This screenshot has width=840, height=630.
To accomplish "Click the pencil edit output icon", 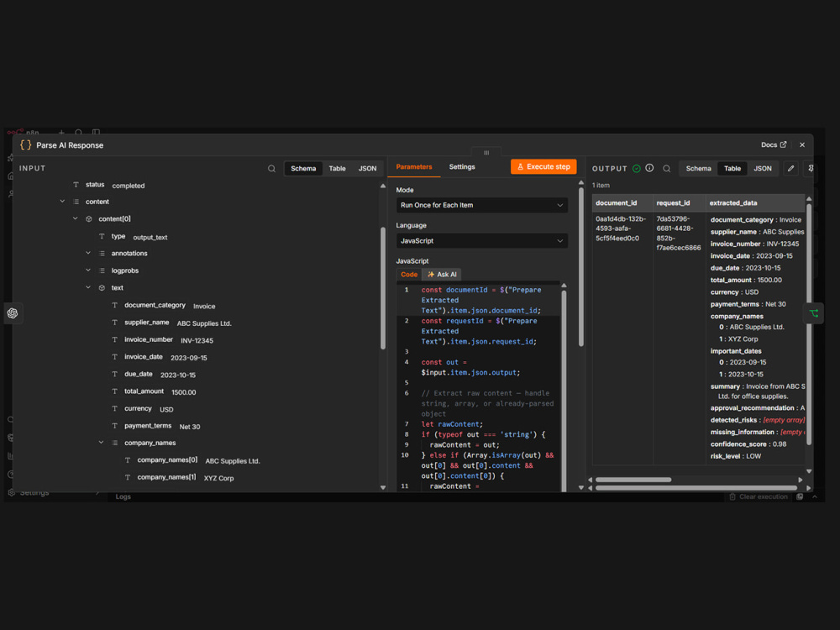I will [790, 168].
